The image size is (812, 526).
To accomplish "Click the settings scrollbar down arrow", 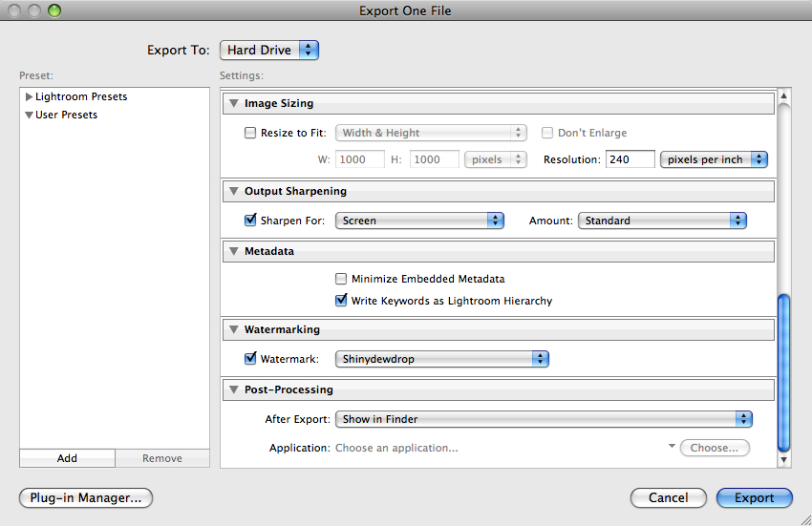I will [x=784, y=460].
